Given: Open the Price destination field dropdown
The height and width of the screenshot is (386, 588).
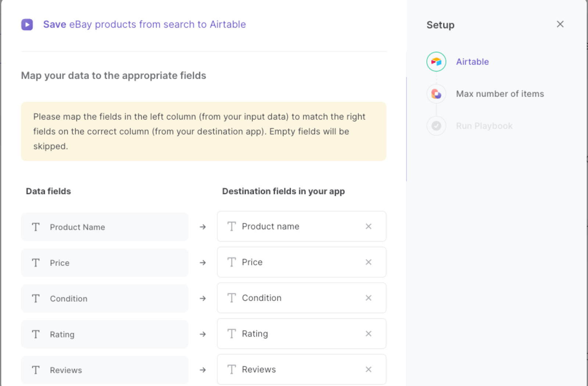Looking at the screenshot, I should tap(301, 262).
